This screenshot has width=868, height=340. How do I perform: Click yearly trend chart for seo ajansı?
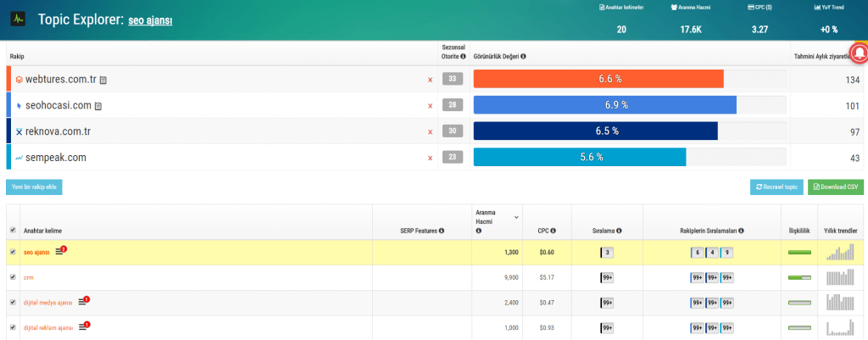tap(840, 253)
